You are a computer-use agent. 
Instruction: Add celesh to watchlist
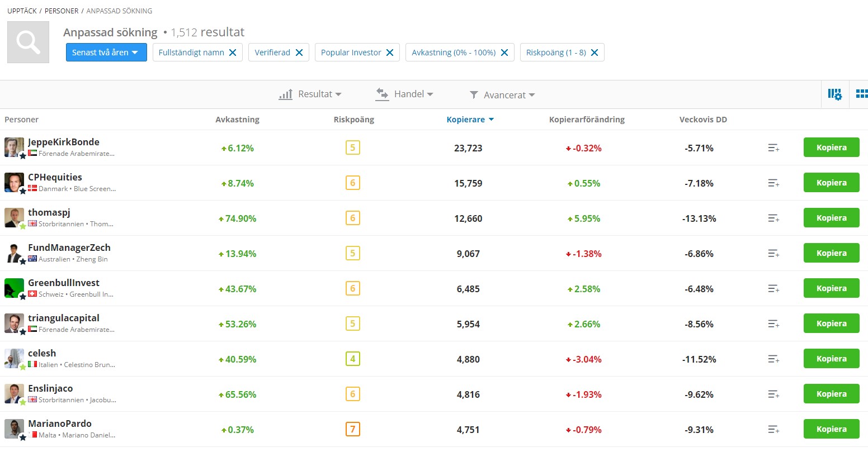[773, 359]
